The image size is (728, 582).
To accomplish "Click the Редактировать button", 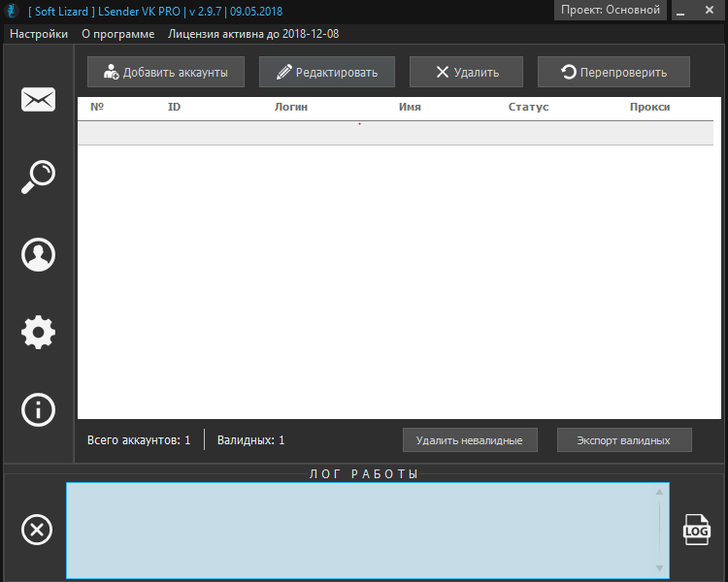I will (327, 72).
